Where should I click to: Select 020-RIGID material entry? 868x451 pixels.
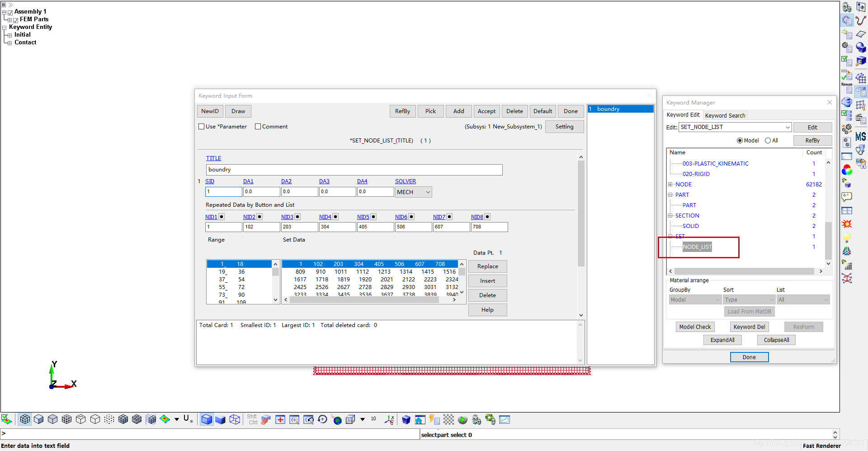point(696,174)
